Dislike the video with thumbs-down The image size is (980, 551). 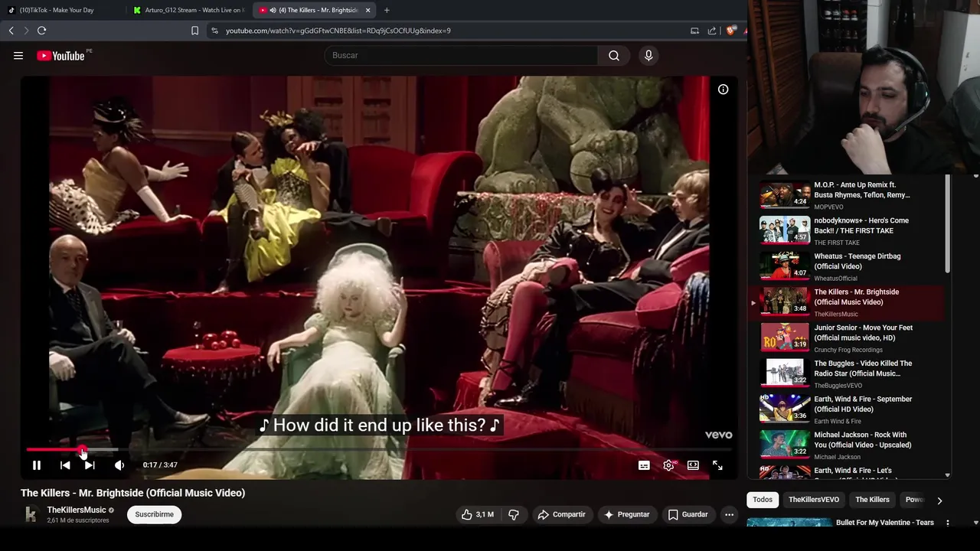[514, 514]
